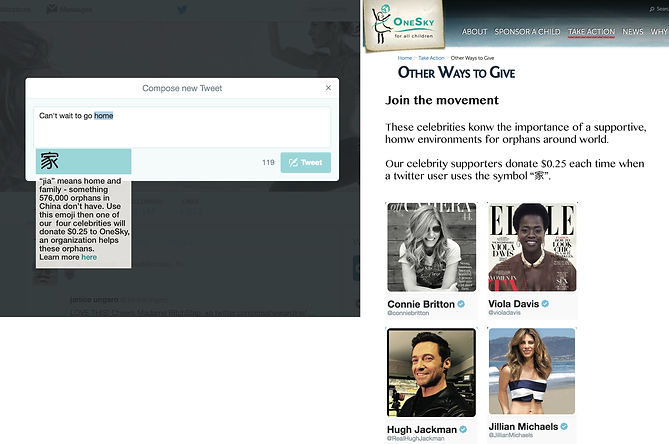Click the 'Join the movement' heading
The height and width of the screenshot is (444, 669).
(442, 100)
